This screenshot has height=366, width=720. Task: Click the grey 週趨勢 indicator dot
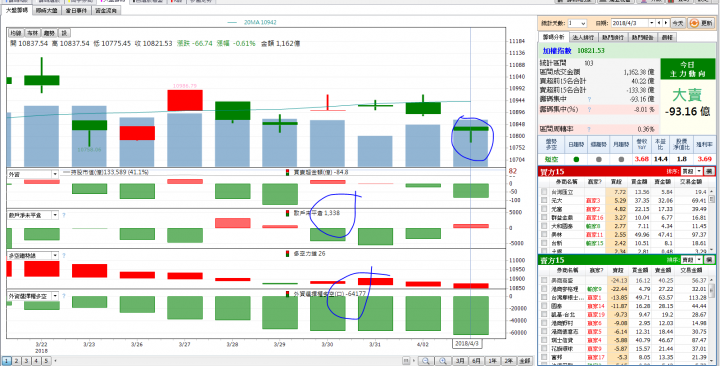[599, 159]
